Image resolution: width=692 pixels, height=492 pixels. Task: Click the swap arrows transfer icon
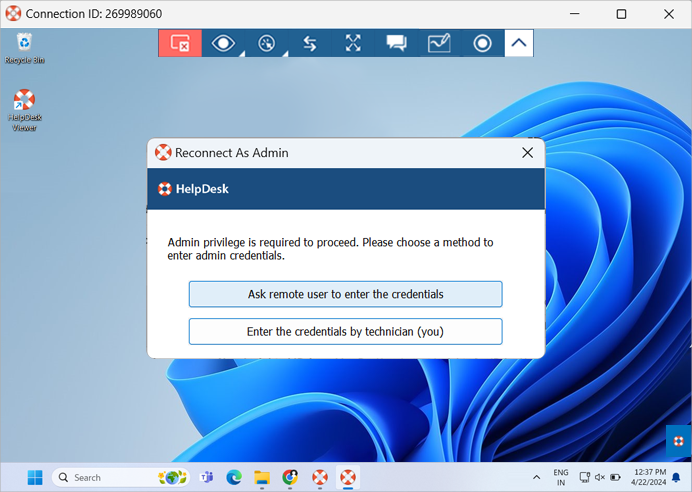coord(310,43)
